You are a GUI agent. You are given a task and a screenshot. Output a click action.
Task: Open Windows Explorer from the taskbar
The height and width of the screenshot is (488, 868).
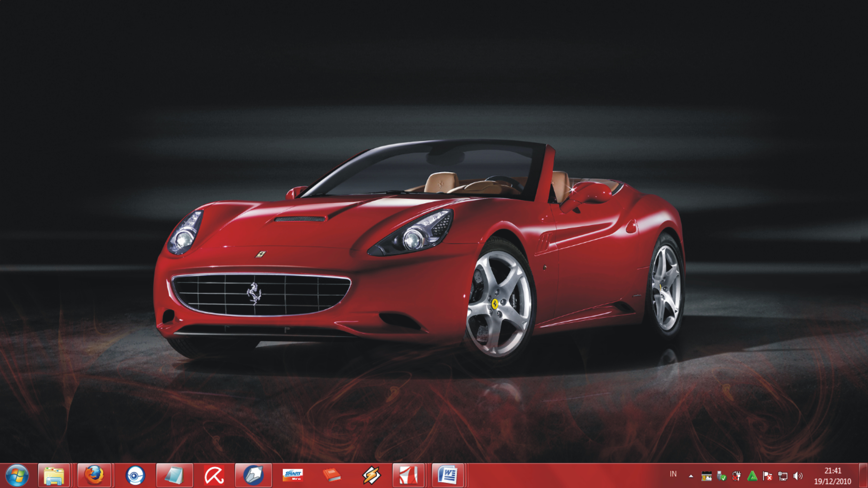pos(54,475)
